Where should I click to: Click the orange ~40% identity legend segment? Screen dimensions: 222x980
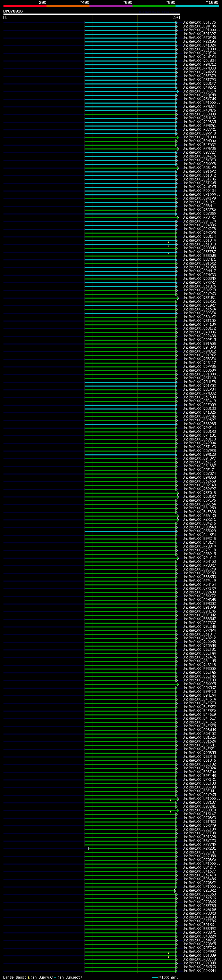click(x=68, y=6)
